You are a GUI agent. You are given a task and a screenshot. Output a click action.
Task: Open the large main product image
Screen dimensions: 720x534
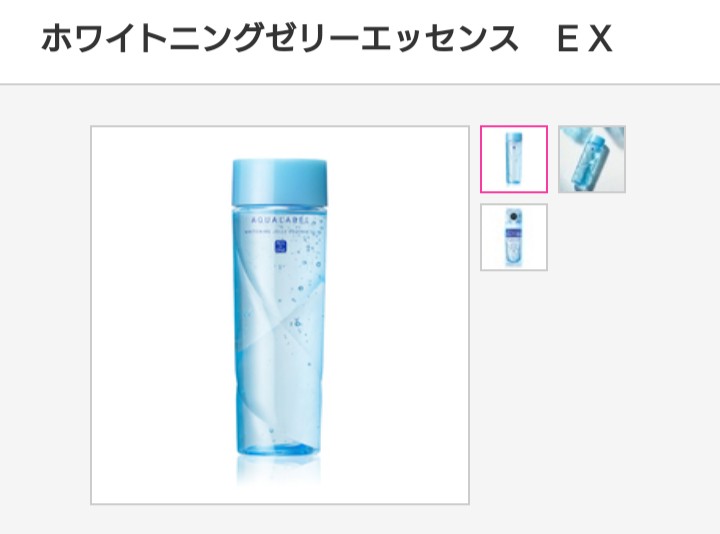[x=280, y=315]
